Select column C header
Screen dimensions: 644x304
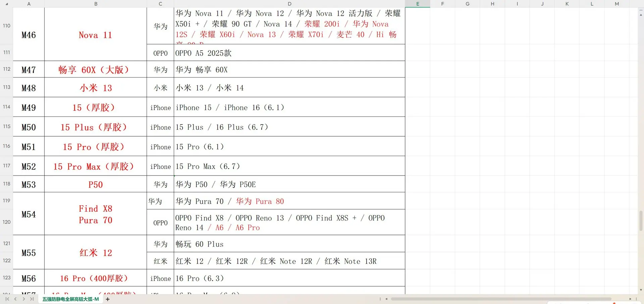[160, 4]
